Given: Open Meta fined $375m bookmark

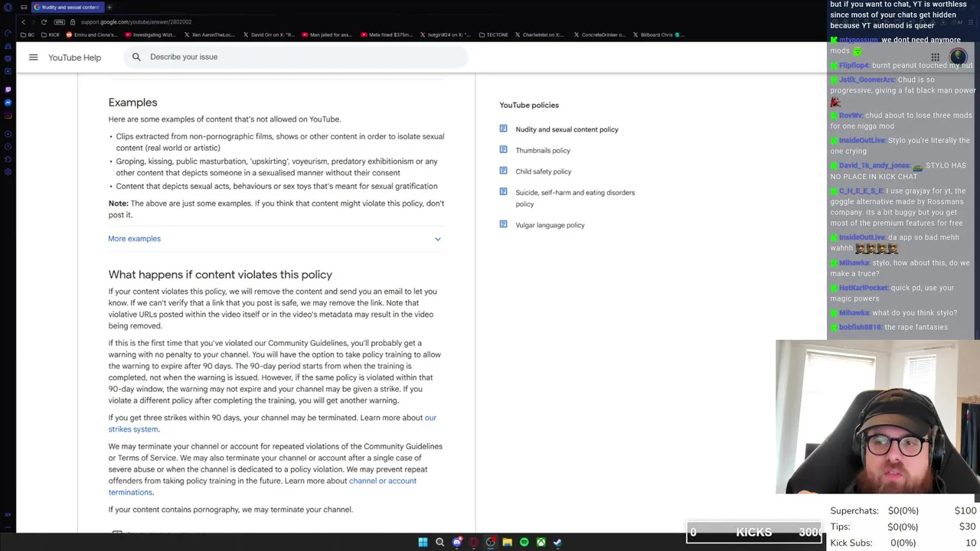Looking at the screenshot, I should [x=385, y=34].
